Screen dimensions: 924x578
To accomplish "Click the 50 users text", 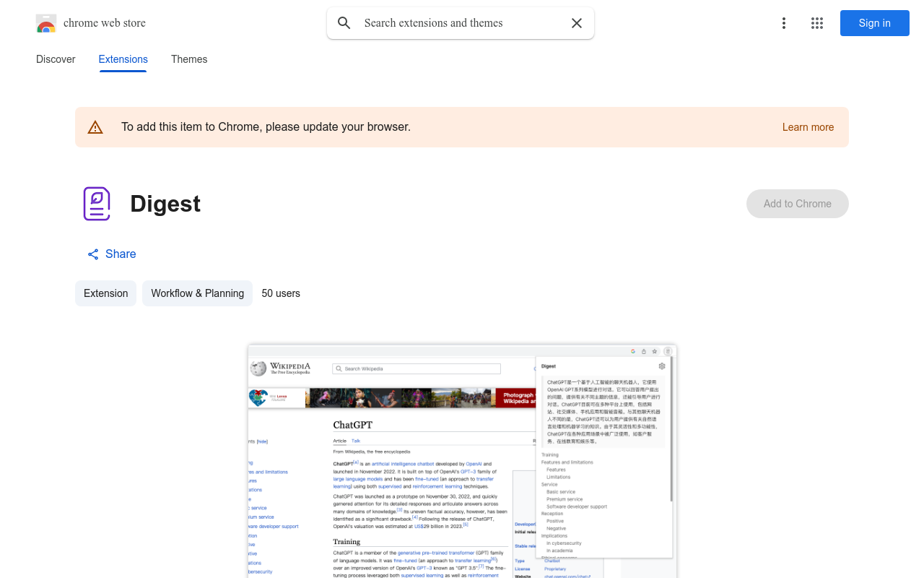I will tap(281, 293).
